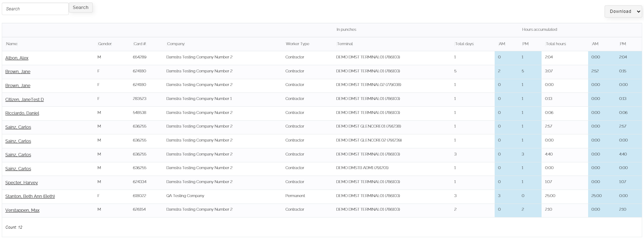The image size is (644, 239).
Task: Open the Ricciardo, Daniel link
Action: point(22,113)
